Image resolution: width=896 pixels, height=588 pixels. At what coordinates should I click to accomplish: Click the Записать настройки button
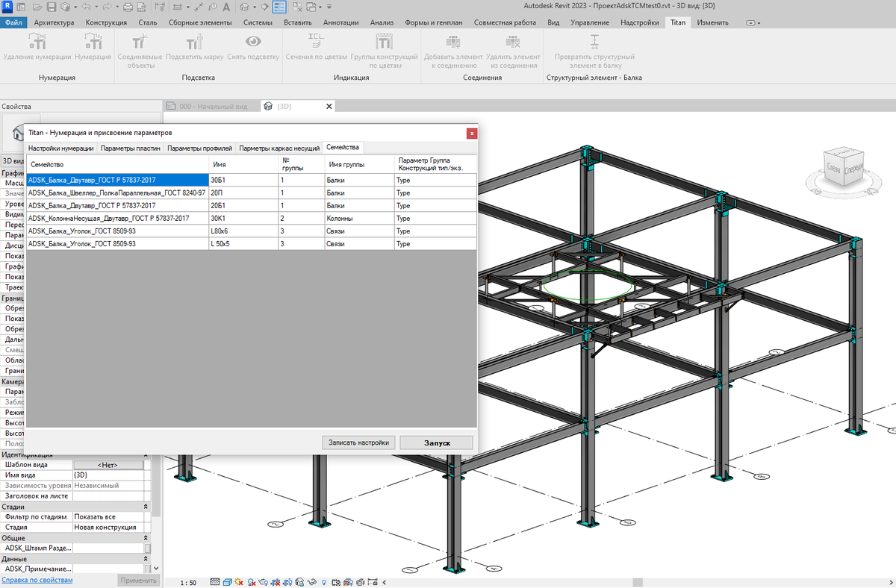358,442
